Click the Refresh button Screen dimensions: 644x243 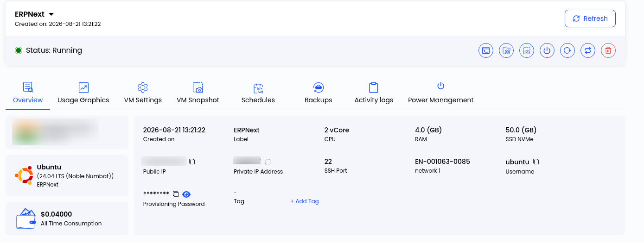[590, 19]
